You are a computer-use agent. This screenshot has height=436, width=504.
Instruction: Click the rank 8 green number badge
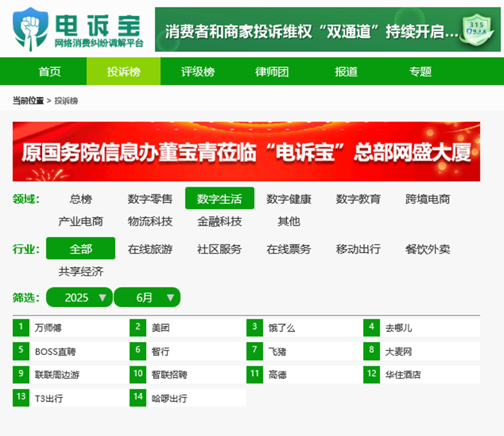point(372,351)
